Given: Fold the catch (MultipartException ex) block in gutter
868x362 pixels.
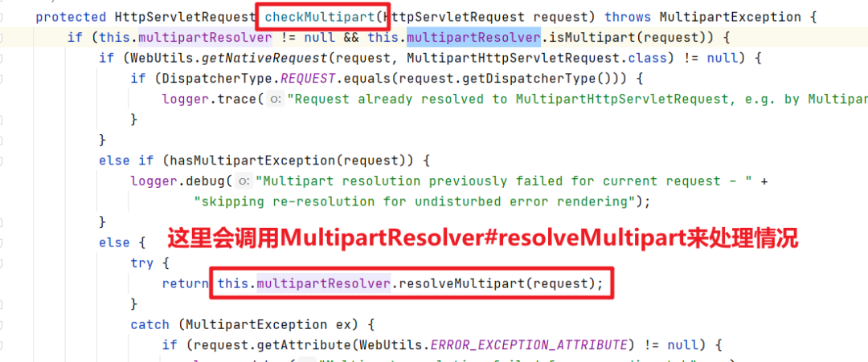Looking at the screenshot, I should (2, 324).
